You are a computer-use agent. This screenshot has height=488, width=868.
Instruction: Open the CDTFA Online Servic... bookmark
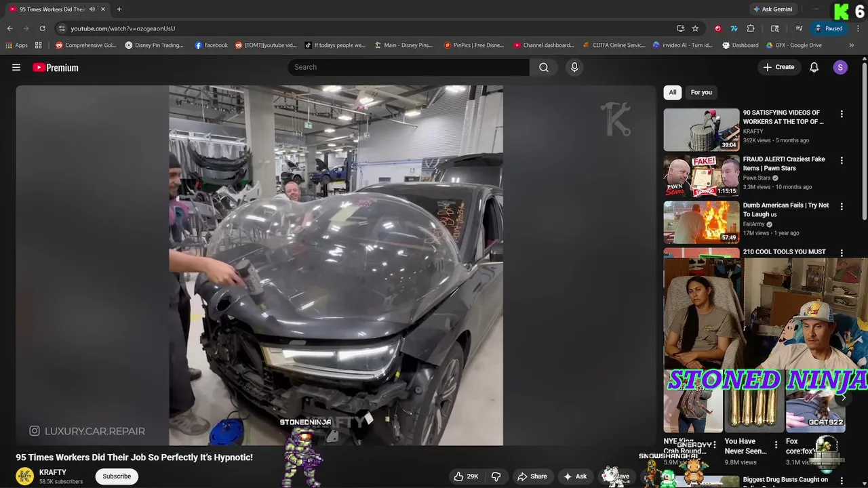coord(614,45)
